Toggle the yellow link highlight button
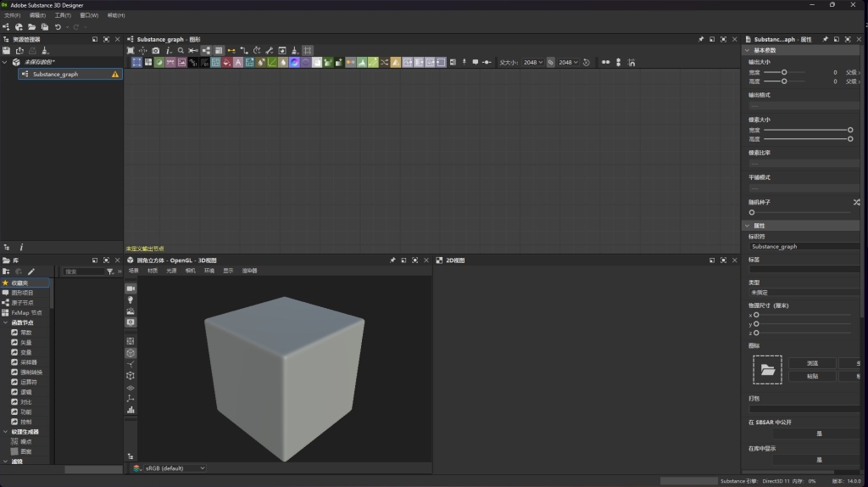This screenshot has width=868, height=487. pos(231,50)
